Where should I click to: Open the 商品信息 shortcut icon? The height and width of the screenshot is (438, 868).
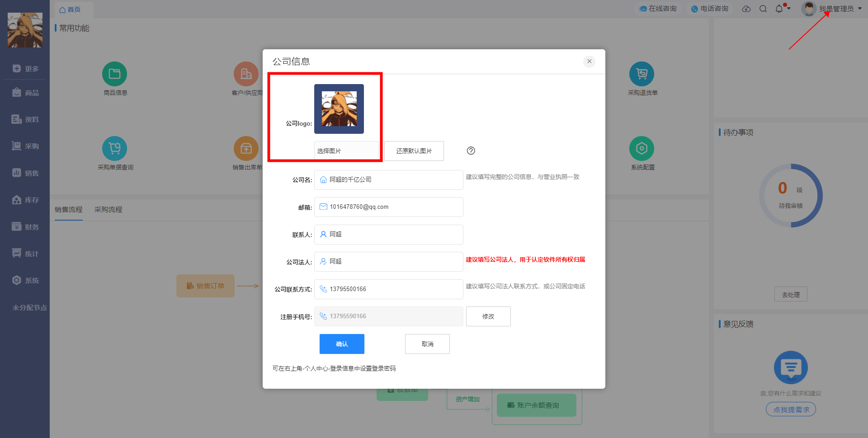click(x=114, y=74)
